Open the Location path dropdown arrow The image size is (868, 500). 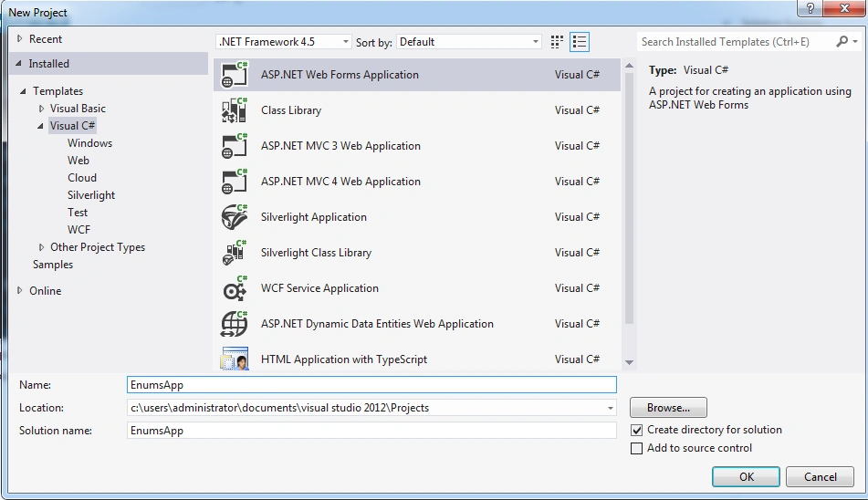coord(610,408)
